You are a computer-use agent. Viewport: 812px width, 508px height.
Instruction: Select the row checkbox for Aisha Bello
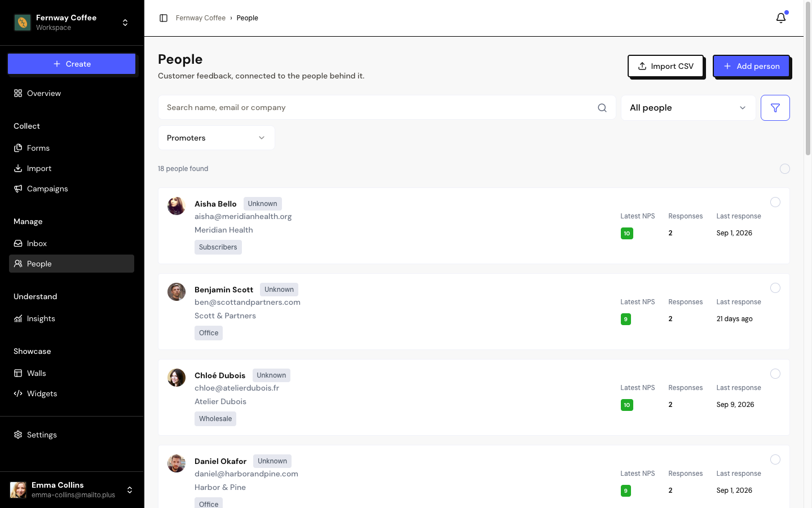[x=775, y=202]
